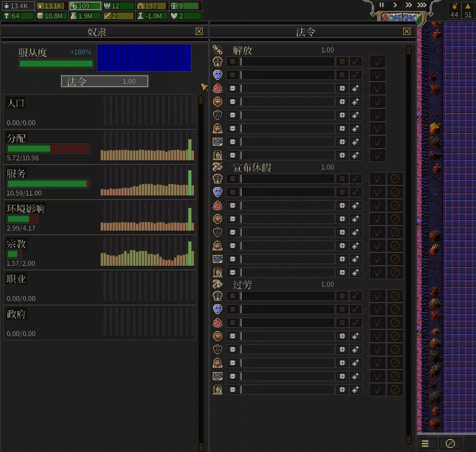Image resolution: width=476 pixels, height=452 pixels.
Task: Click the 法令 panel scrollbar down chevron
Action: click(x=409, y=439)
